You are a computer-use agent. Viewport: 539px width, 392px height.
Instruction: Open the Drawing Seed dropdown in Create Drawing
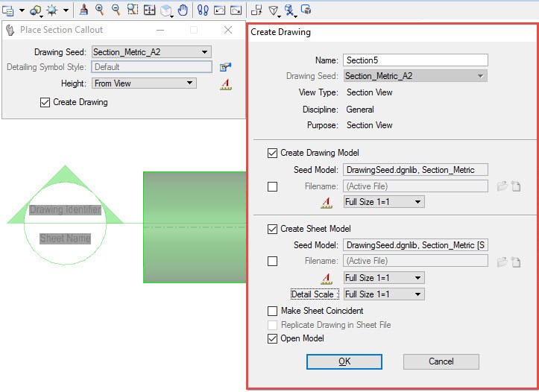coord(415,76)
